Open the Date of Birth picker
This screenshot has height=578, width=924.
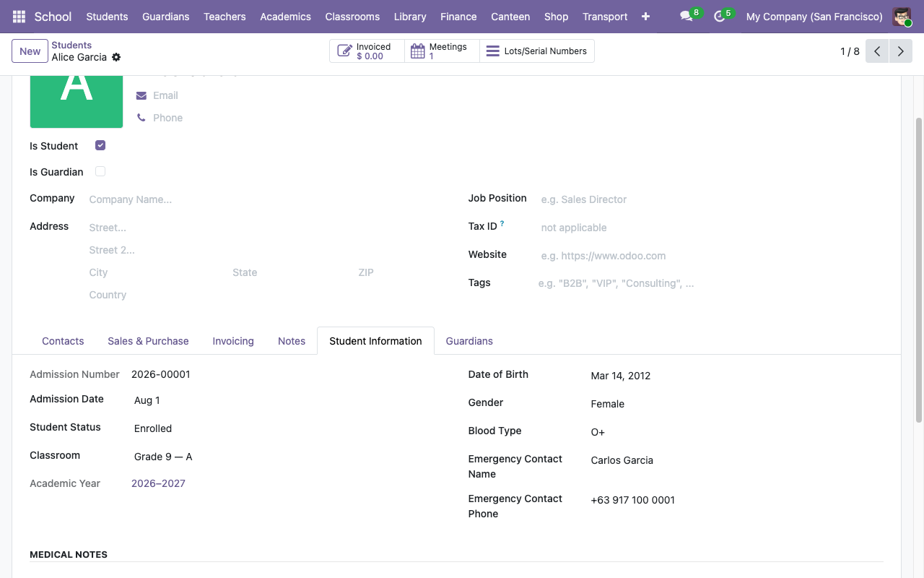[x=736, y=376]
